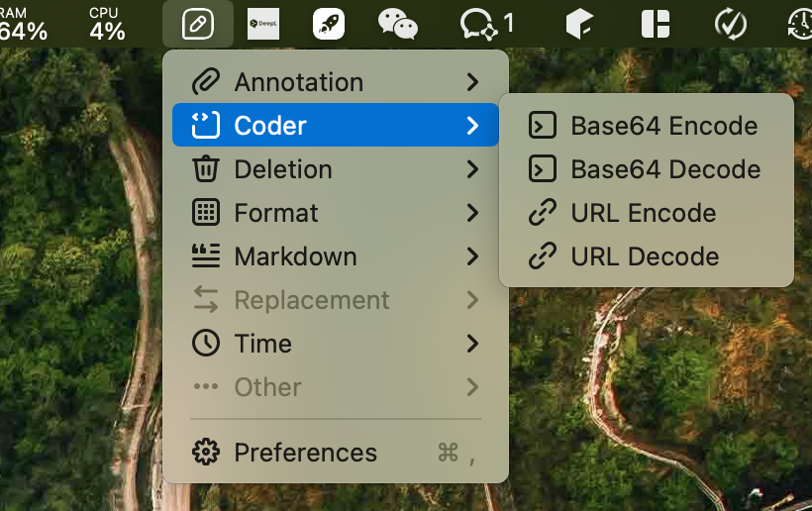This screenshot has height=511, width=812.
Task: Expand the chevron on the Format row
Action: click(472, 212)
